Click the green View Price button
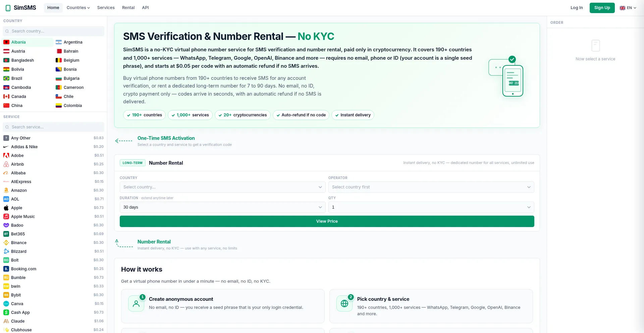This screenshot has width=644, height=333. (327, 221)
